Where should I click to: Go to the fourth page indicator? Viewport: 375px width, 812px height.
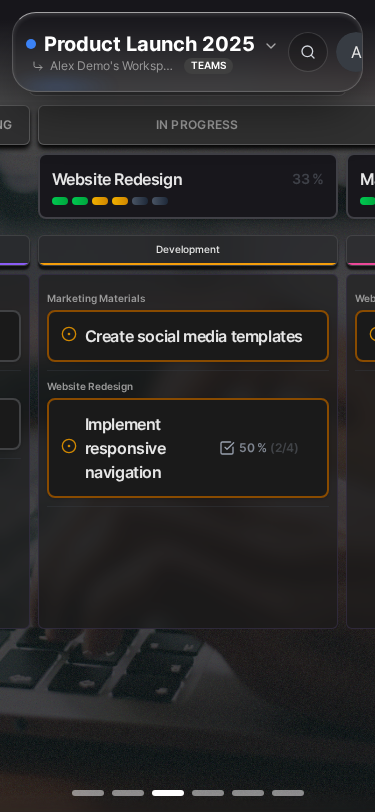pos(208,793)
